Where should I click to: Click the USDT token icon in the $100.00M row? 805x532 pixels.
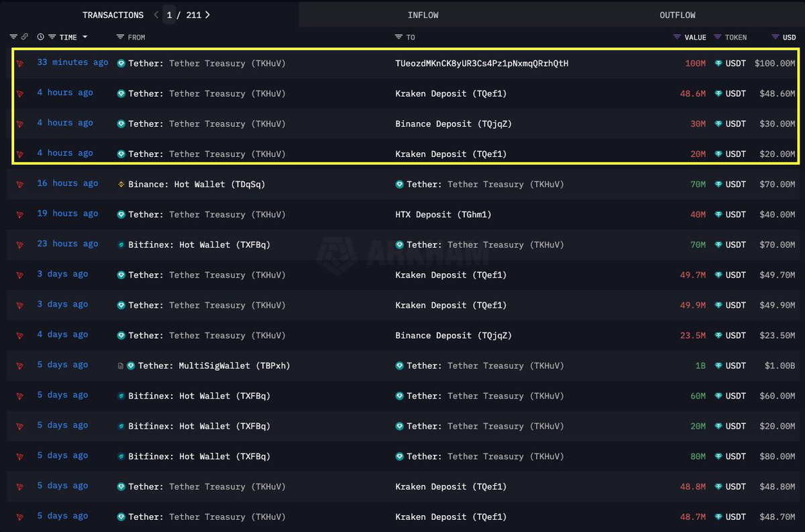(x=718, y=63)
